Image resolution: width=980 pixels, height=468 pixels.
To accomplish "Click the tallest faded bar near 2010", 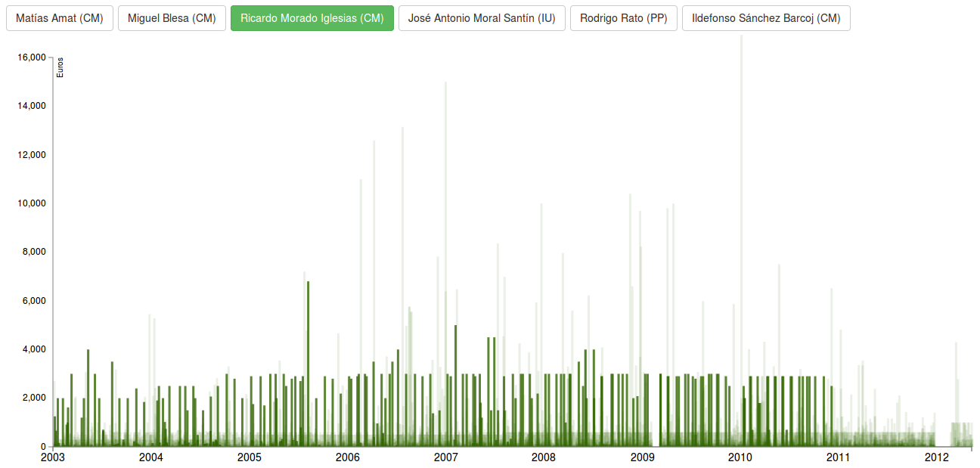I will pos(741,227).
